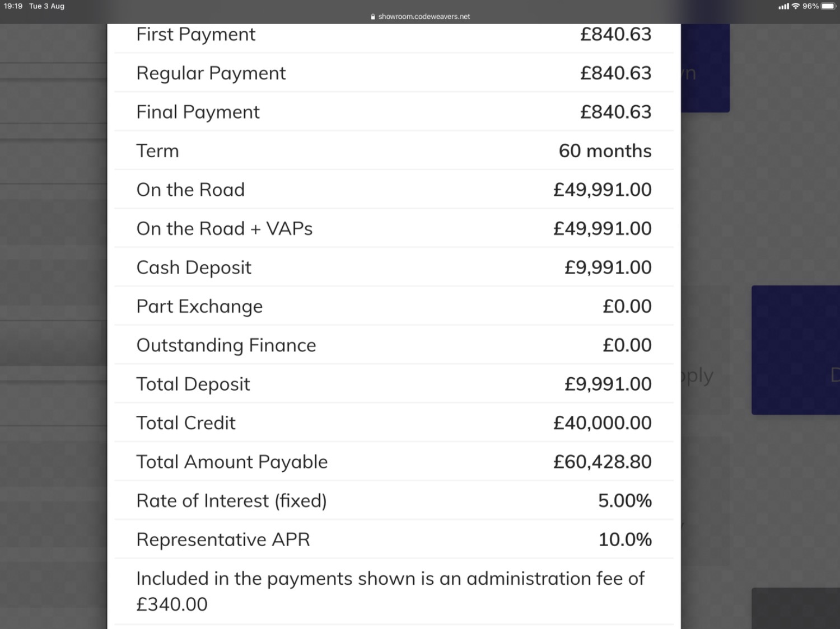The width and height of the screenshot is (840, 629).
Task: Tap the Wi-Fi signal icon
Action: (795, 6)
